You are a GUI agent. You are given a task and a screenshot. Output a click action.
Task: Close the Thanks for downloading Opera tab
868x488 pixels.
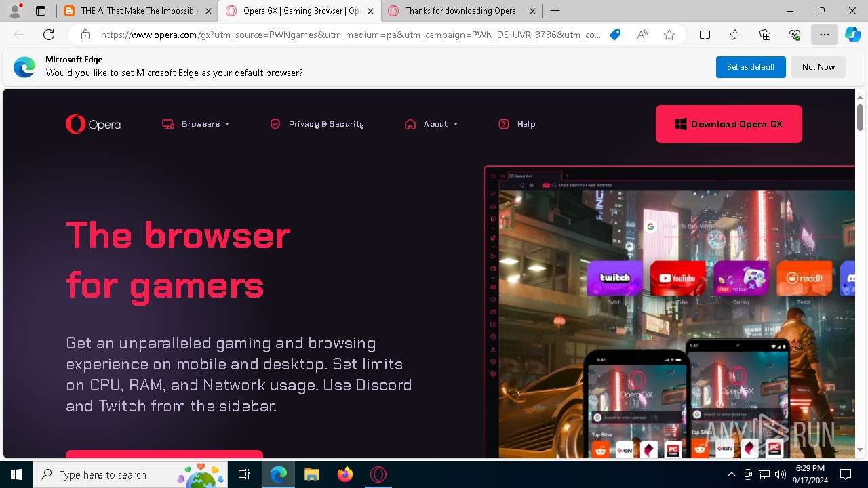[x=532, y=11]
